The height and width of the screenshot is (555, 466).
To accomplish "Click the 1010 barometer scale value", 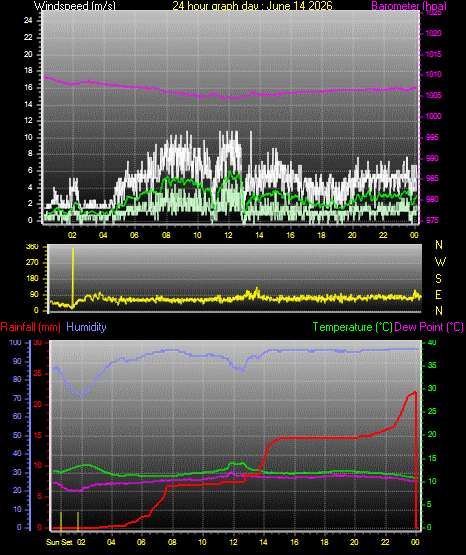I will click(x=433, y=75).
